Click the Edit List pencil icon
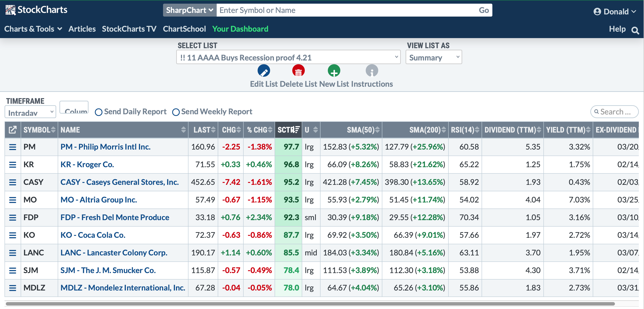644x309 pixels. pyautogui.click(x=264, y=71)
